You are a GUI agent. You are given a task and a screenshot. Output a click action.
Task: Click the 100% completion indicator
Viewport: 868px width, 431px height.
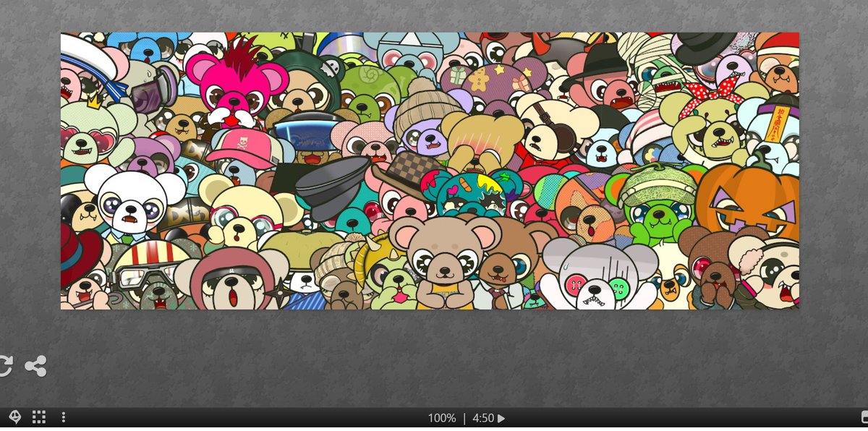(x=442, y=418)
